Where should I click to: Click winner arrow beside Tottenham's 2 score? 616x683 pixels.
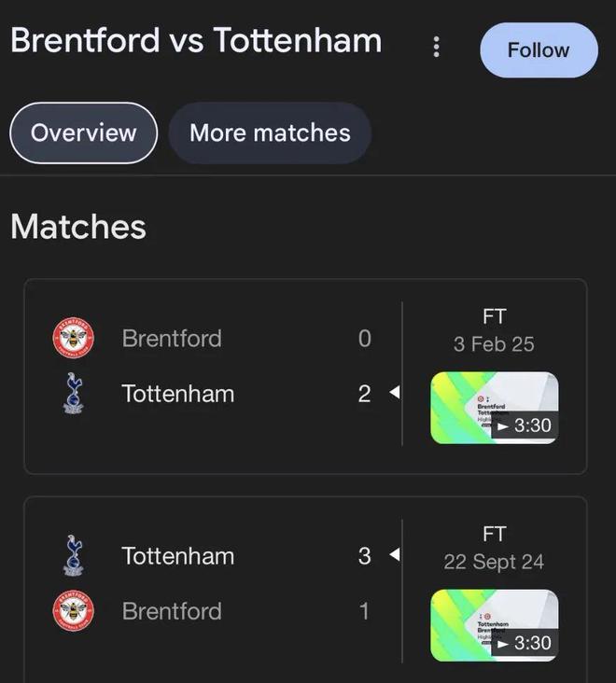(x=394, y=394)
